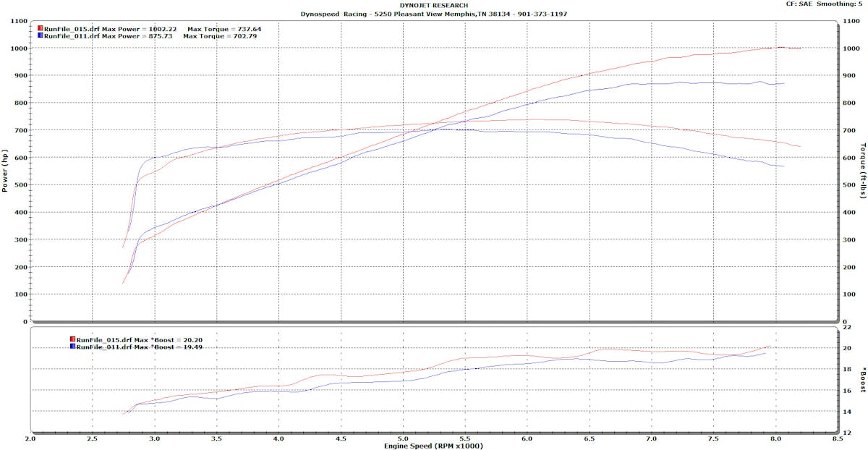Click the red swatch beside RunFile_015 Max Power
Viewport: 868px width, 450px height.
click(41, 29)
